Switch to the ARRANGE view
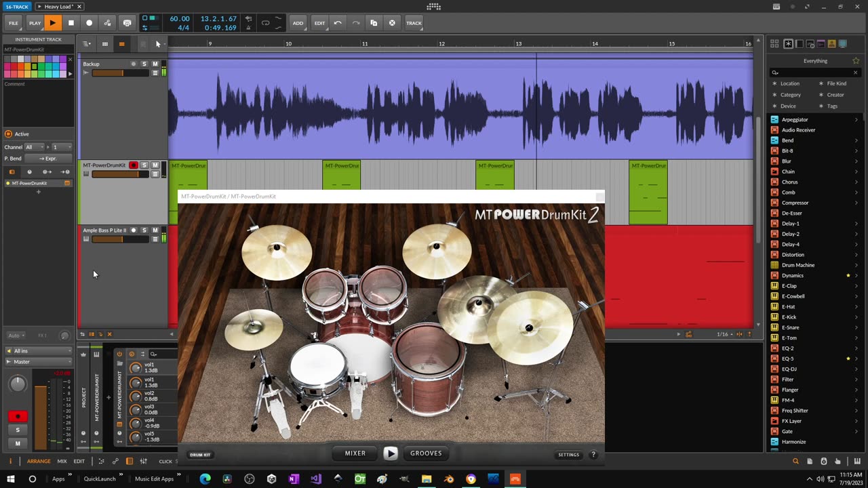 tap(39, 462)
